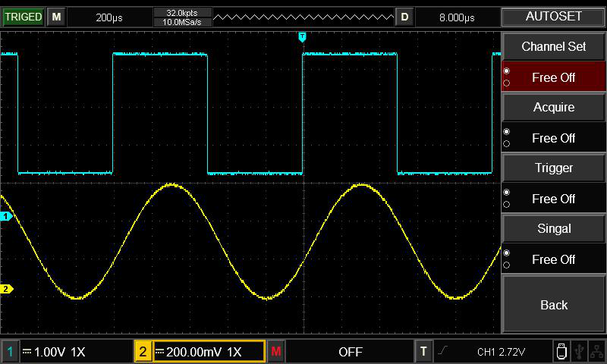Open the Channel Set menu item
This screenshot has width=607, height=364.
(554, 46)
